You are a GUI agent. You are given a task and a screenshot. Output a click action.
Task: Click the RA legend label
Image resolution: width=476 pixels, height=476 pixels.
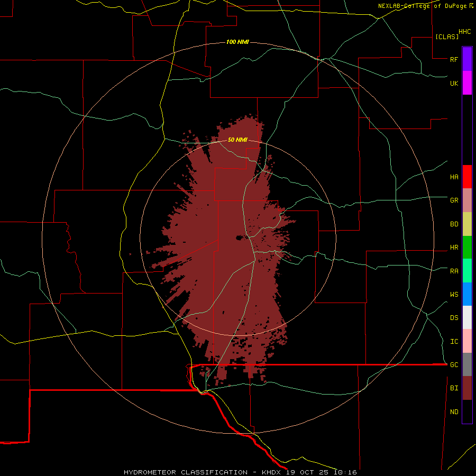pyautogui.click(x=454, y=271)
